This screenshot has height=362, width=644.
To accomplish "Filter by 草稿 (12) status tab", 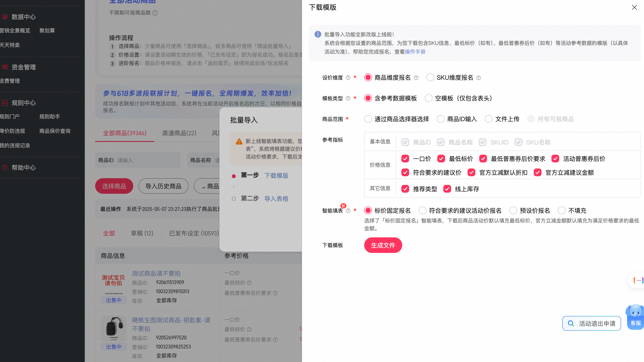I will [x=142, y=233].
